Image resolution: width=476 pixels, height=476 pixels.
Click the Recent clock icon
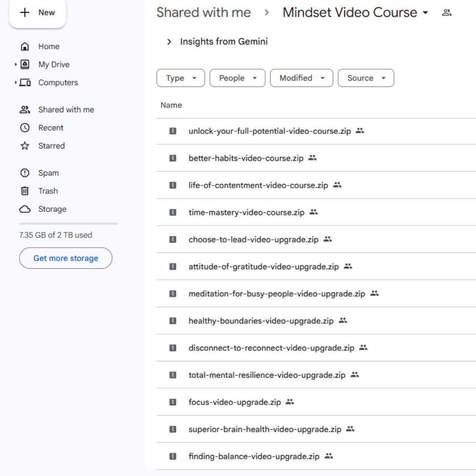pyautogui.click(x=25, y=128)
